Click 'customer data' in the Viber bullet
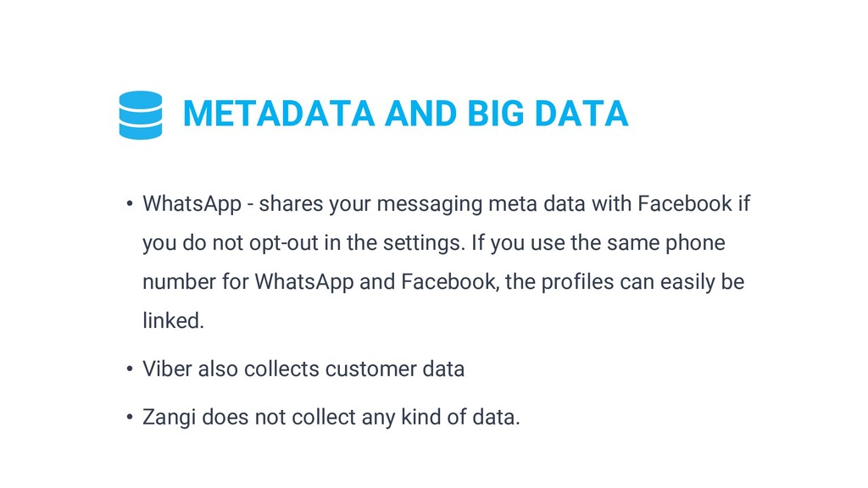This screenshot has width=868, height=488. tap(395, 369)
